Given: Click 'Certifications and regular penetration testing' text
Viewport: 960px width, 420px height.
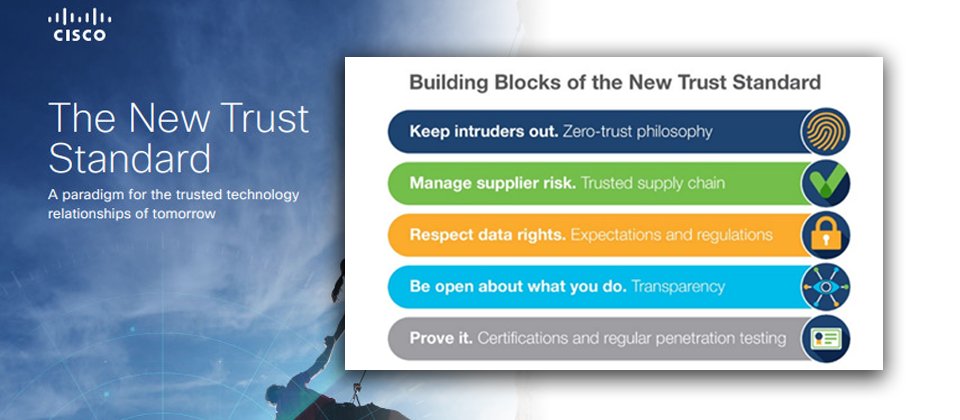Looking at the screenshot, I should click(x=631, y=339).
